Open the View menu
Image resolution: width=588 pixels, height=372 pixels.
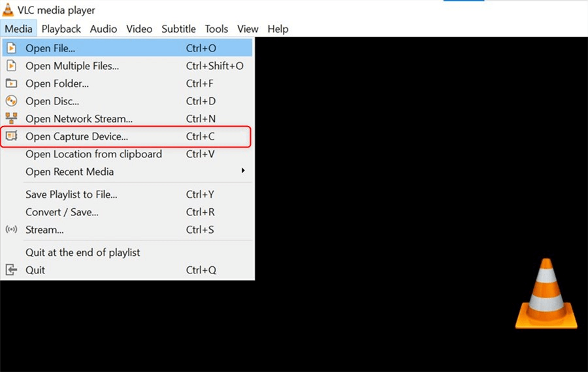(248, 29)
